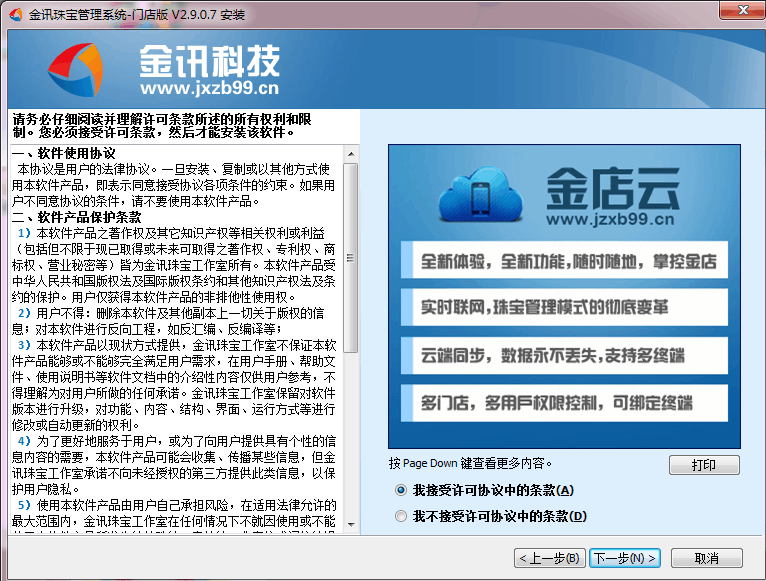Screen dimensions: 766x581
Task: Click the license text scroll up arrow
Action: (x=351, y=154)
